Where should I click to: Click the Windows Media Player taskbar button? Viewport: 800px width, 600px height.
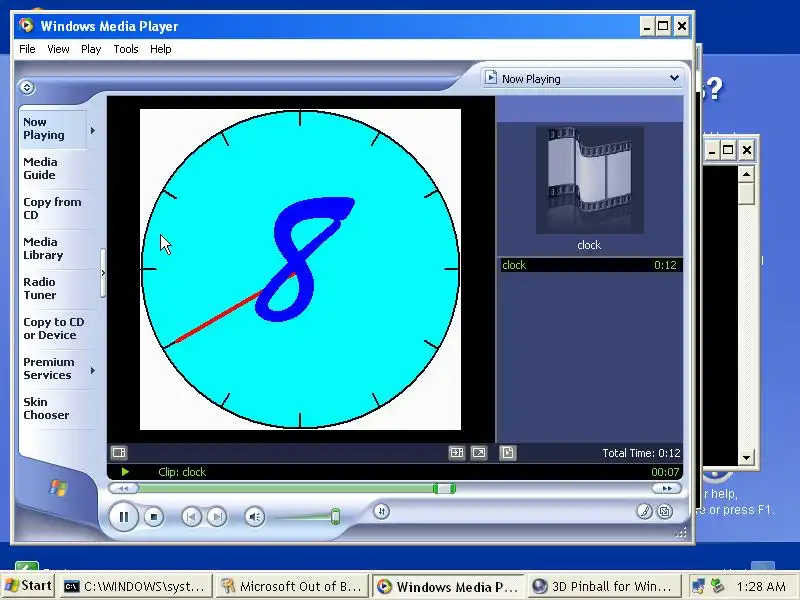(x=448, y=587)
